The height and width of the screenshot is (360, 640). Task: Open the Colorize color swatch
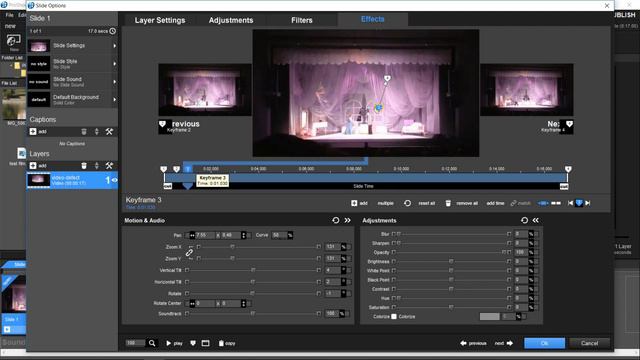489,316
